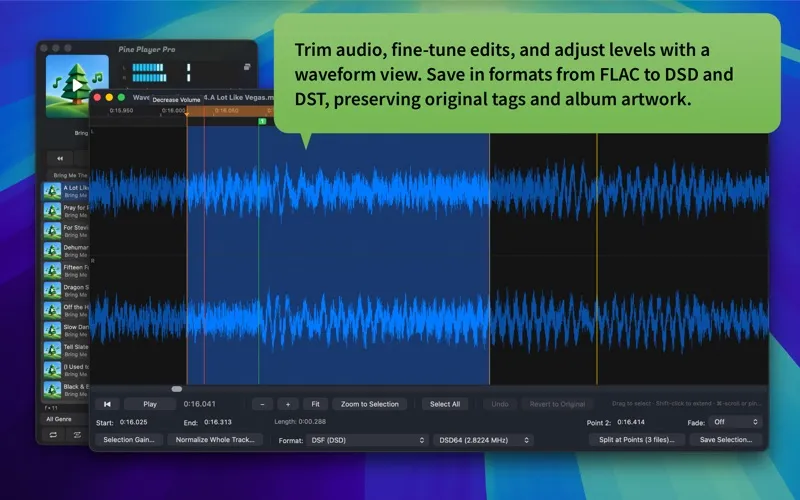
Task: Select the 'A Lot Like' track in the playlist
Action: point(65,191)
